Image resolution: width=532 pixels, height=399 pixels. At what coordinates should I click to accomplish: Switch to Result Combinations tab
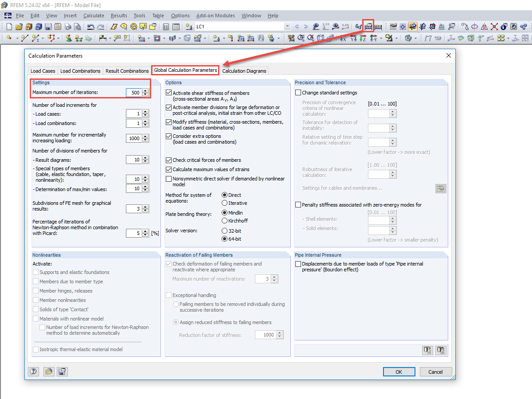(127, 71)
